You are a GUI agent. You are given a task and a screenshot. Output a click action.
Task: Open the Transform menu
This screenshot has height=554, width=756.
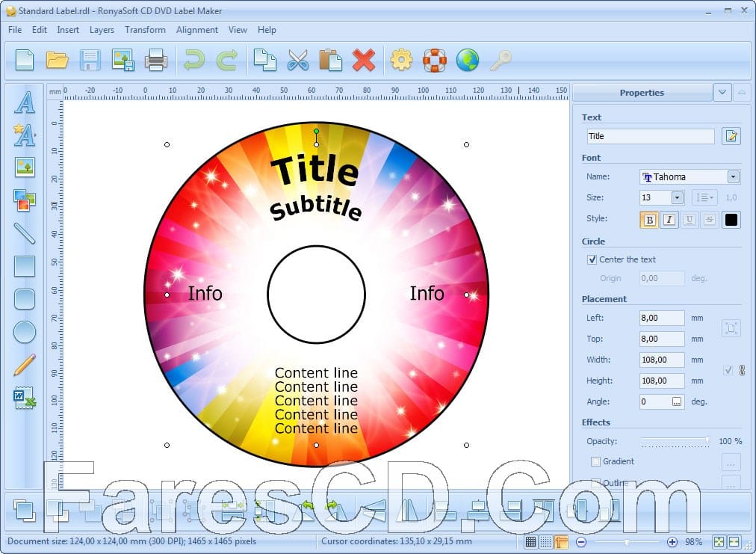[145, 30]
